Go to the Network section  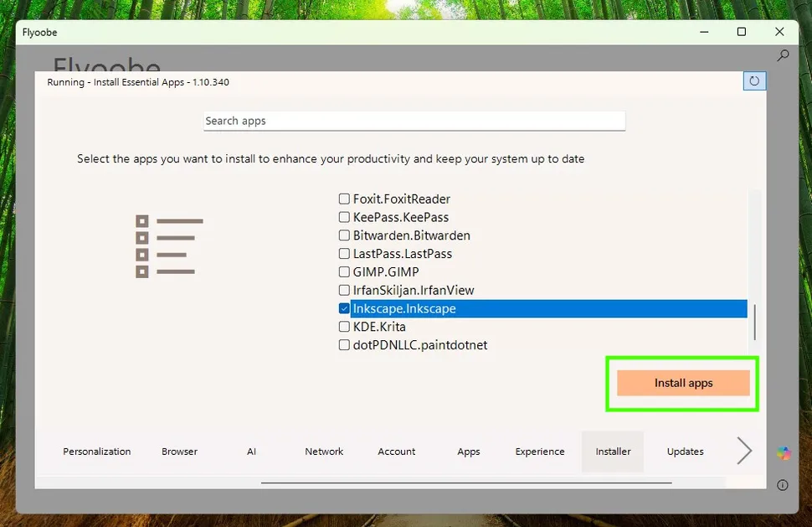pyautogui.click(x=324, y=451)
